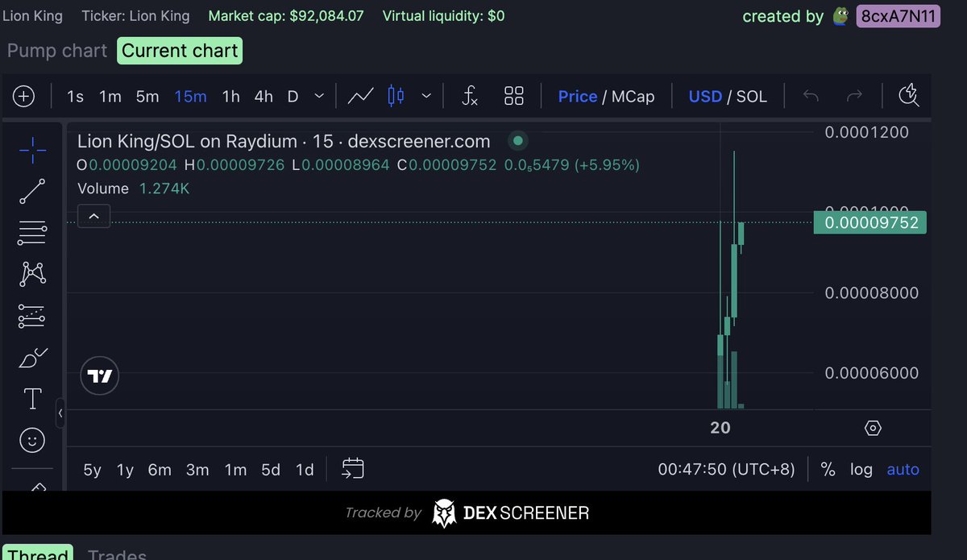
Task: Open the Fibonacci retracement tool
Action: coord(32,234)
